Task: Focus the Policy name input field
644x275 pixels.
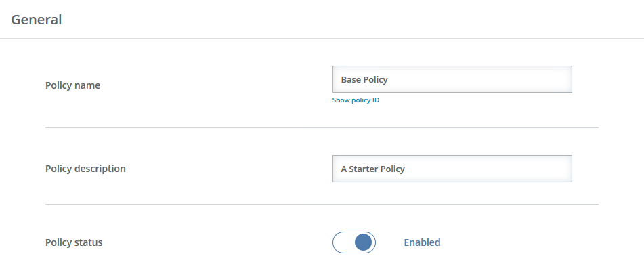Action: (x=452, y=79)
